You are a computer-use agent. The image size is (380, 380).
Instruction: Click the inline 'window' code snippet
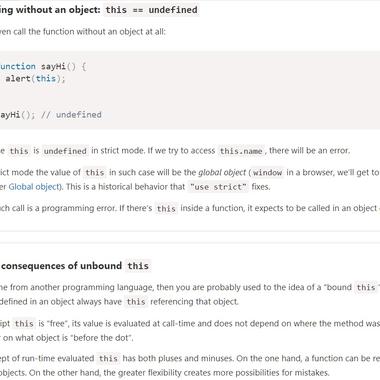(267, 173)
